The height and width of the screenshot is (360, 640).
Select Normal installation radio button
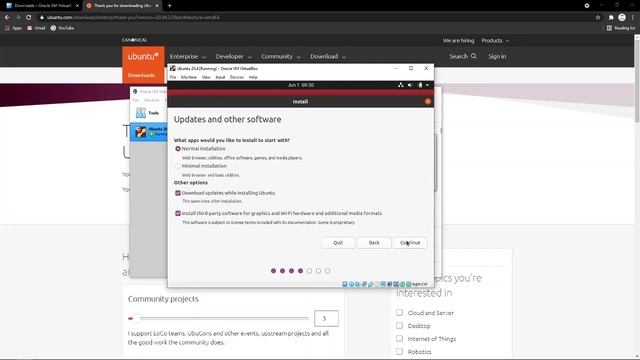click(178, 149)
